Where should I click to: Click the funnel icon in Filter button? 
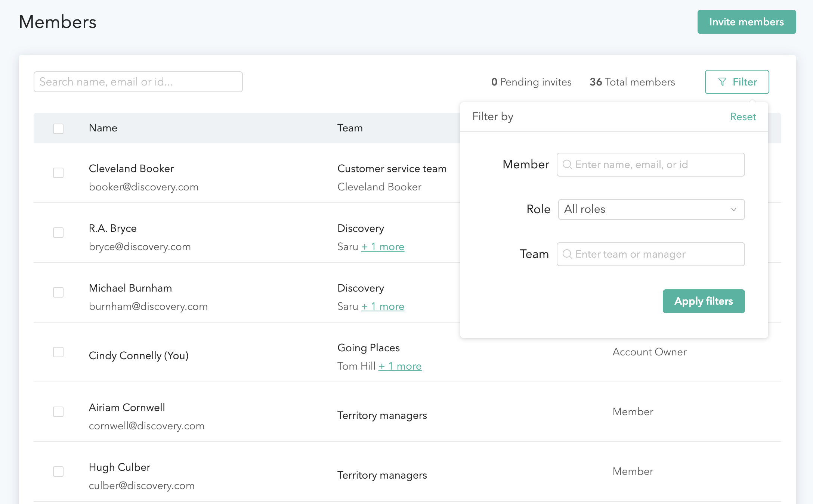(x=722, y=82)
